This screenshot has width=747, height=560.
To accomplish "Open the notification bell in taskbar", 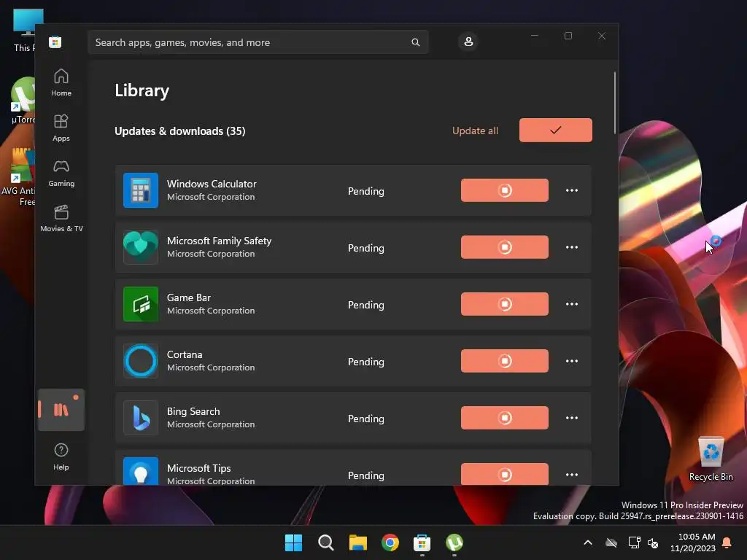I will tap(727, 542).
